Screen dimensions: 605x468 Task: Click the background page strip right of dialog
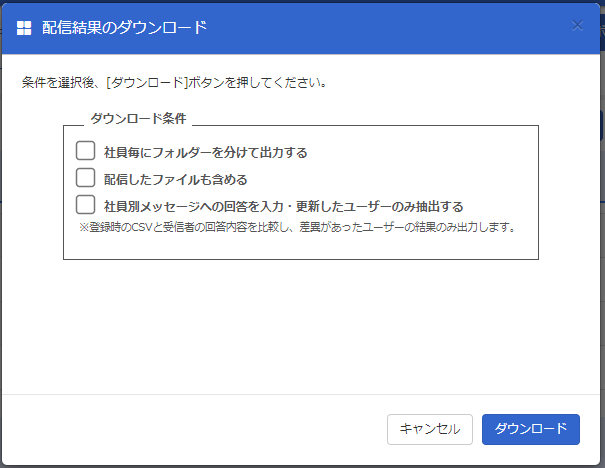point(603,231)
